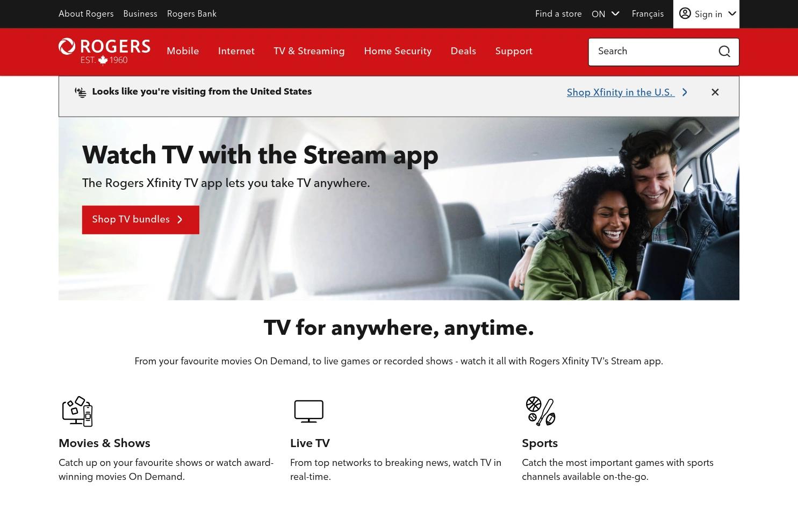Click 'The Rogers Xfinity TV app lets you take TV anywhere.'
Image resolution: width=798 pixels, height=532 pixels.
(226, 183)
